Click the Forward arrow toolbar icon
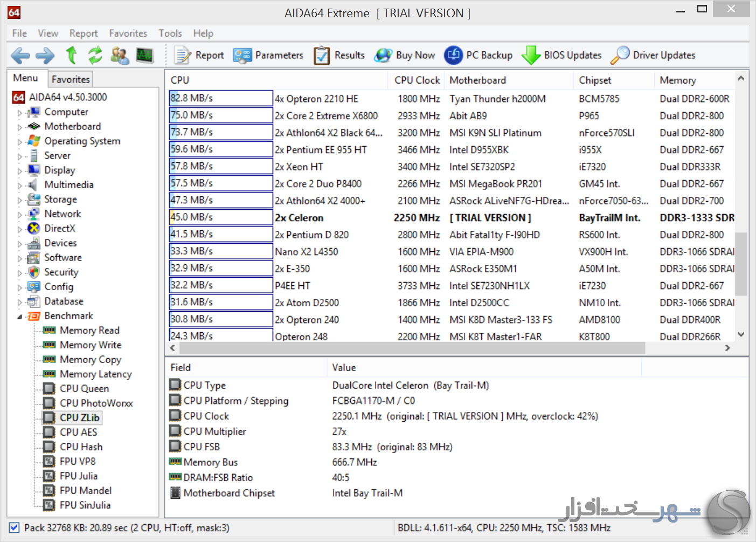 (x=45, y=55)
